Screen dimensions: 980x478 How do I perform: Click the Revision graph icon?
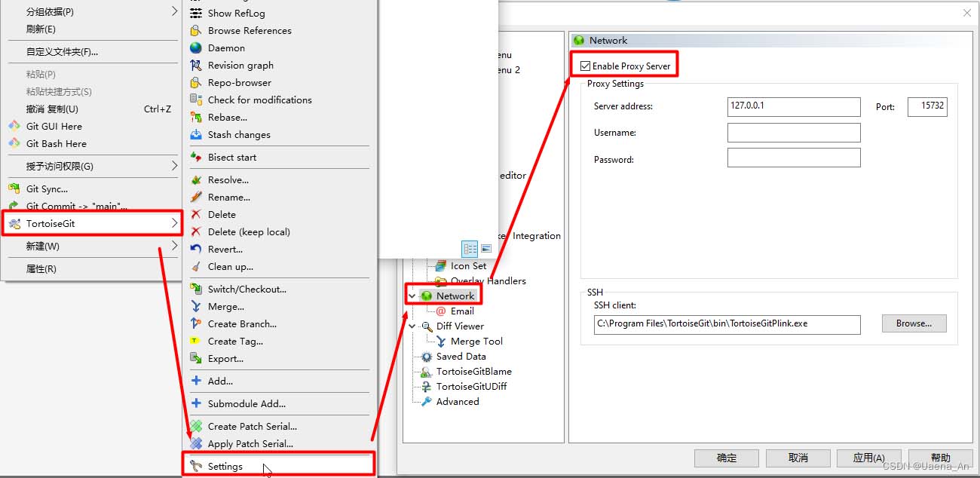196,65
